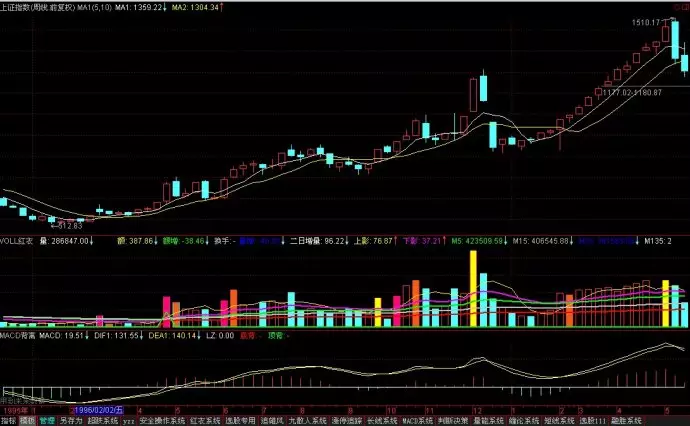Switch to the 短线系统 template
The height and width of the screenshot is (426, 690).
[559, 421]
